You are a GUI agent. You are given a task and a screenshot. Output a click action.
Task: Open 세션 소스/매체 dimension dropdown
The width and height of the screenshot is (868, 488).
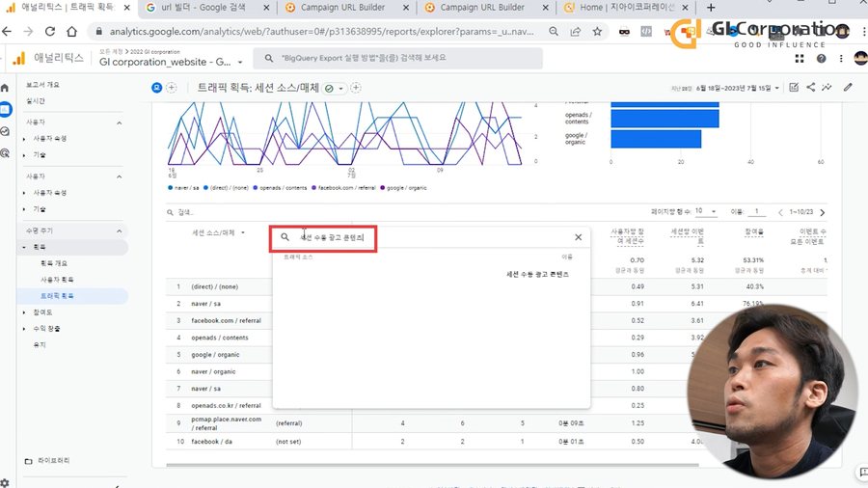(x=218, y=233)
